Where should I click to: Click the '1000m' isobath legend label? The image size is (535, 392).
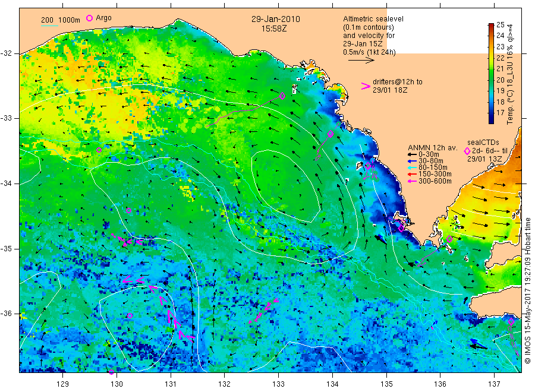pos(70,20)
